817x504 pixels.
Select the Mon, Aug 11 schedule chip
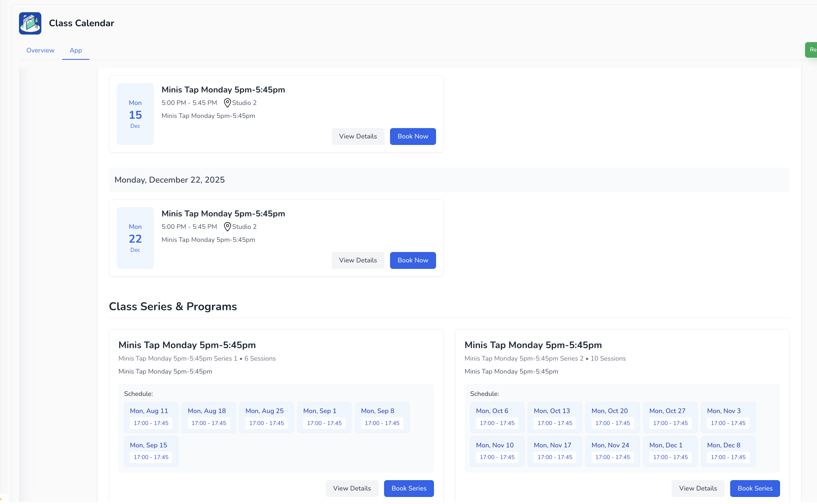[x=151, y=418]
